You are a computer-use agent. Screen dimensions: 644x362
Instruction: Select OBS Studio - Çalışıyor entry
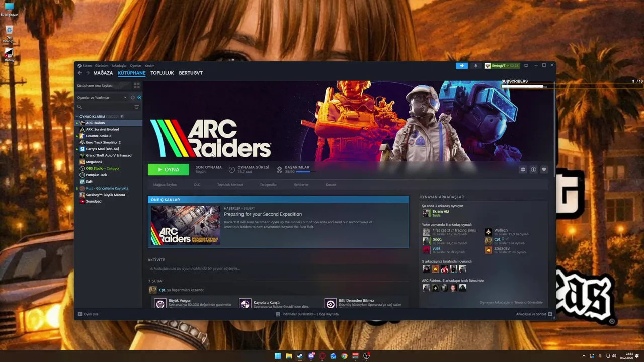(x=103, y=168)
